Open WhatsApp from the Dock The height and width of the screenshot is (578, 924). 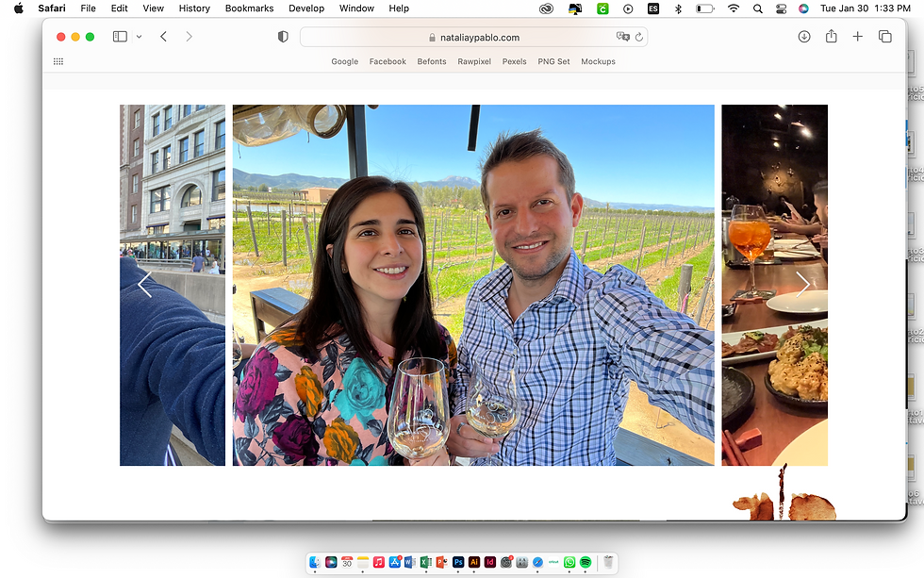point(569,562)
